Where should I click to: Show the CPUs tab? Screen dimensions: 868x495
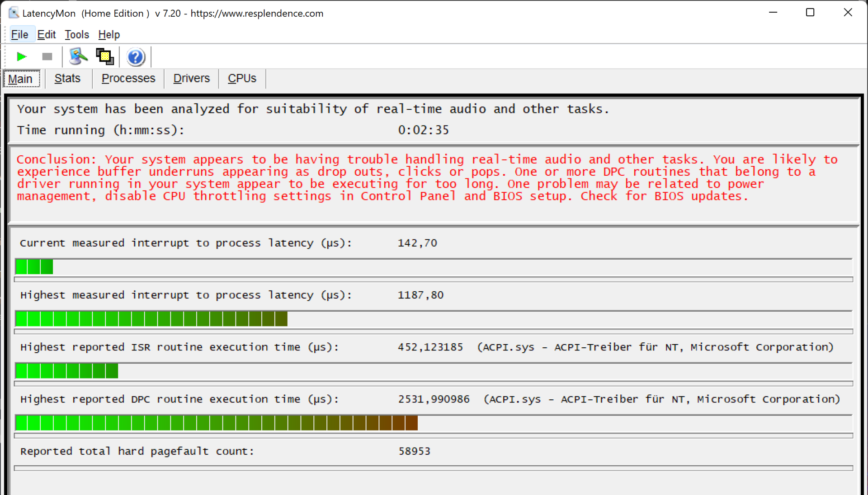[x=242, y=78]
